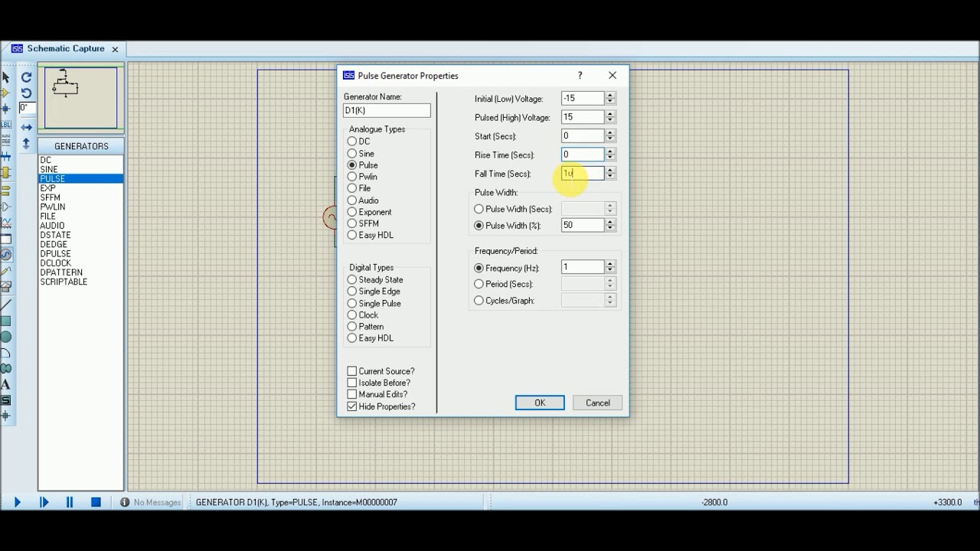
Task: Select the Clock digital type
Action: 352,315
